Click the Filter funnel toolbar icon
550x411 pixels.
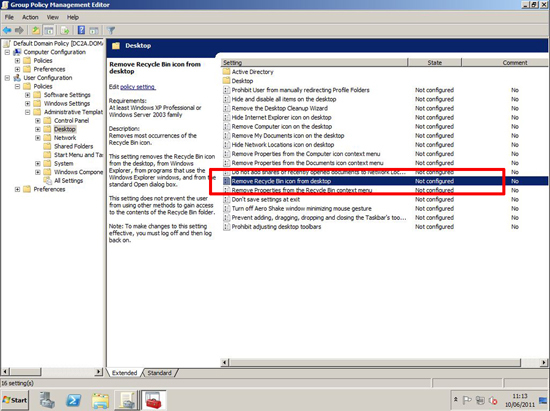tap(111, 31)
